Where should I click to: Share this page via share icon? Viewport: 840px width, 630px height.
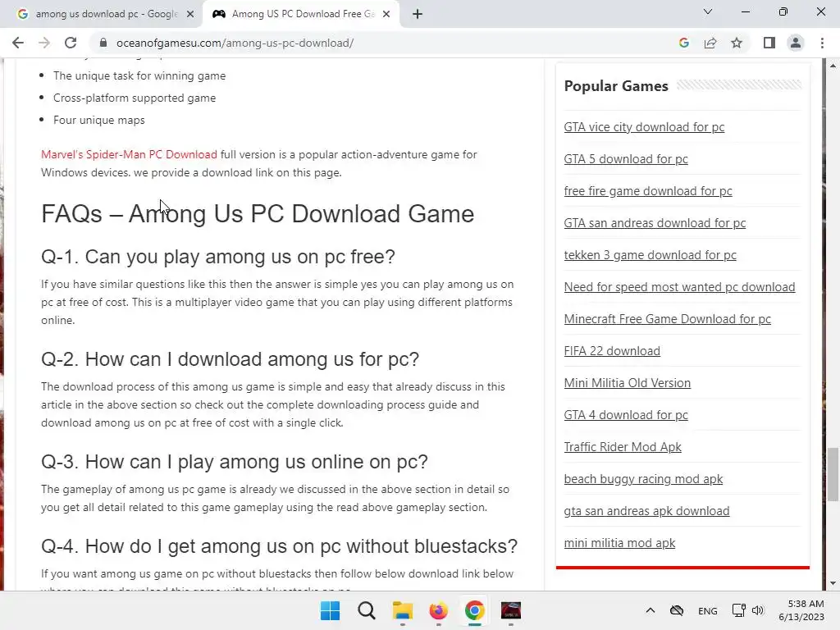(x=710, y=43)
